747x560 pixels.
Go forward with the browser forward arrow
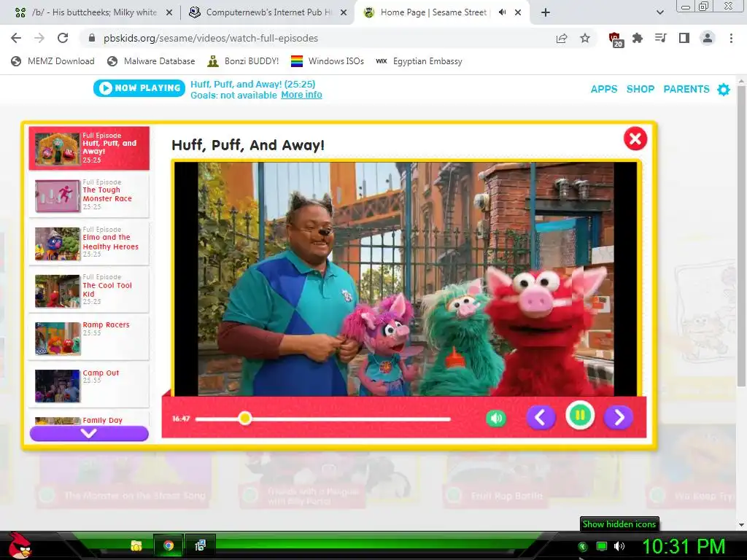39,38
